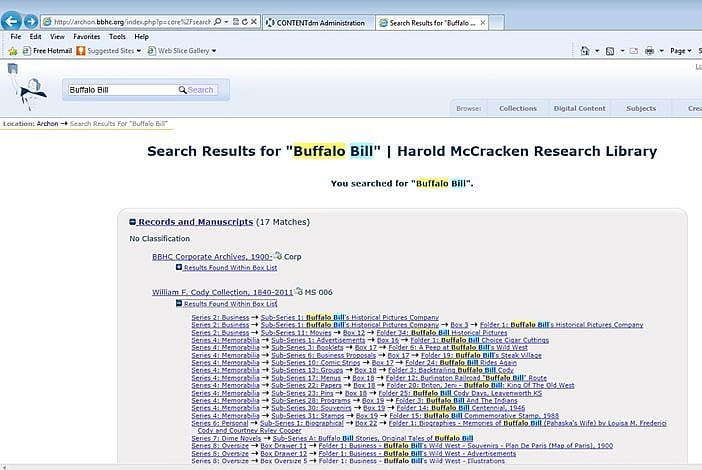The width and height of the screenshot is (702, 470).
Task: Open Folder 6: A Peep at Buffalo Bill's Wild West
Action: pos(458,347)
